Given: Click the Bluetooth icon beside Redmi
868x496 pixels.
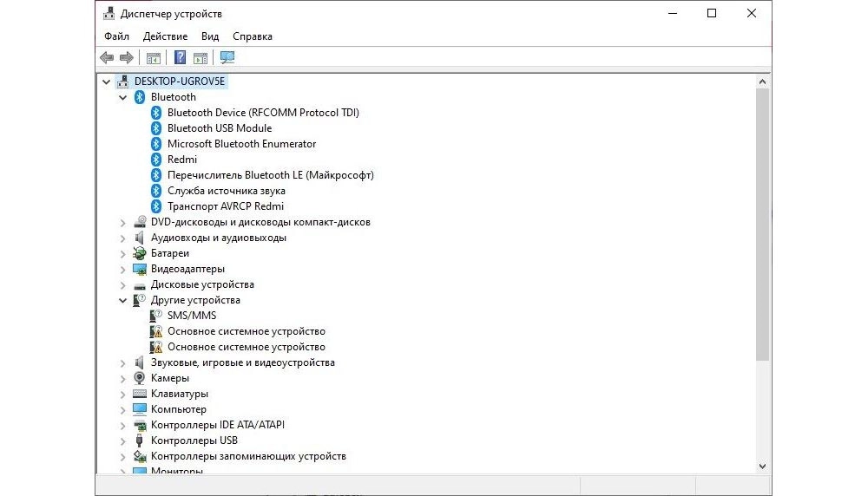Looking at the screenshot, I should tap(156, 160).
